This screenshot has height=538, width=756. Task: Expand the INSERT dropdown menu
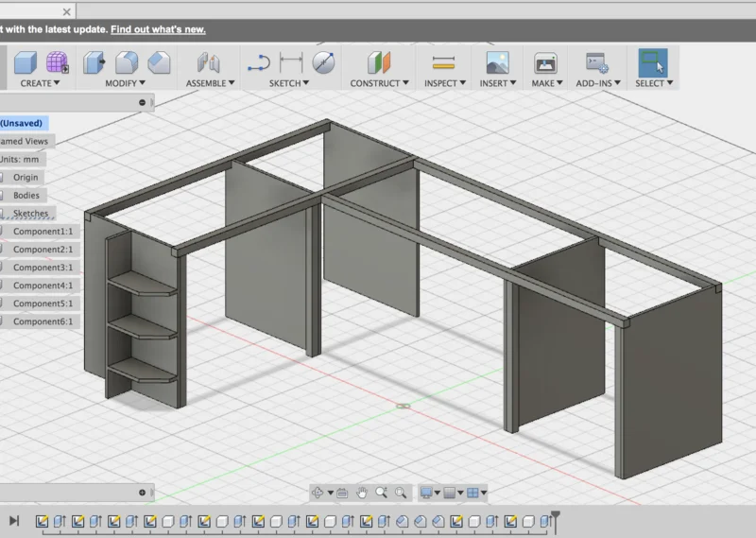coord(498,83)
